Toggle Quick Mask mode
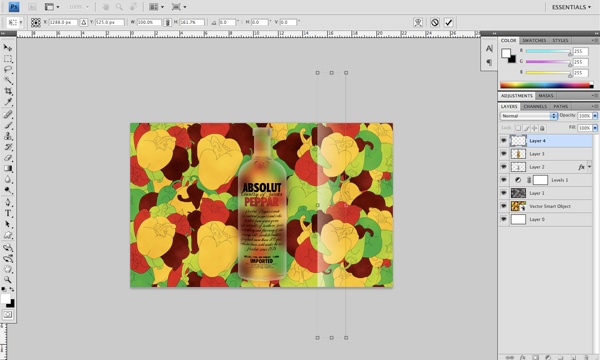The width and height of the screenshot is (600, 360). coord(8,314)
